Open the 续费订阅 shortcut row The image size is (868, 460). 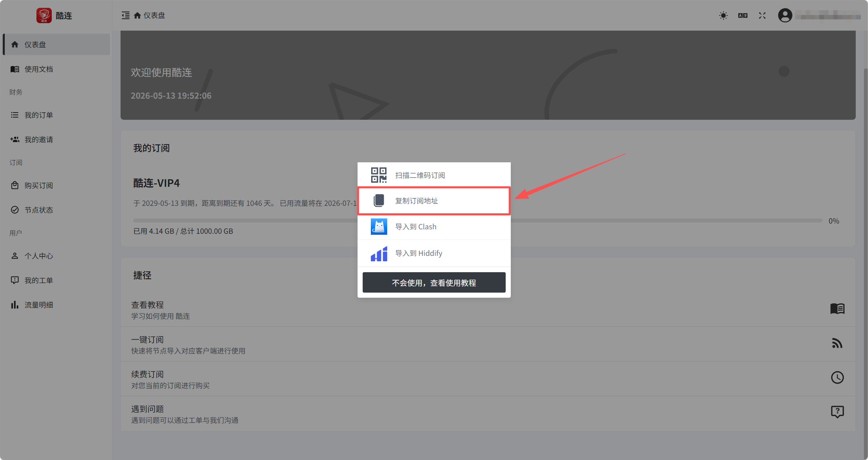[x=488, y=379]
